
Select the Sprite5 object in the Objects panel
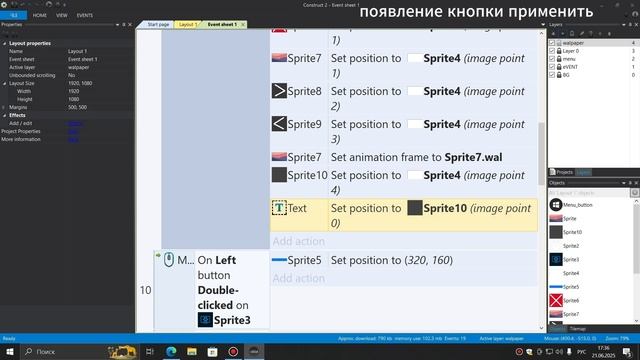[x=564, y=287]
